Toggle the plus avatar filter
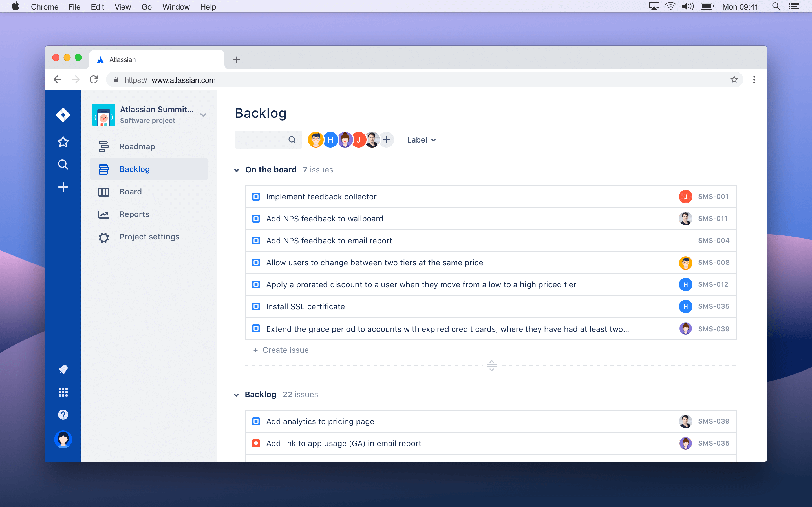The height and width of the screenshot is (507, 812). point(386,140)
